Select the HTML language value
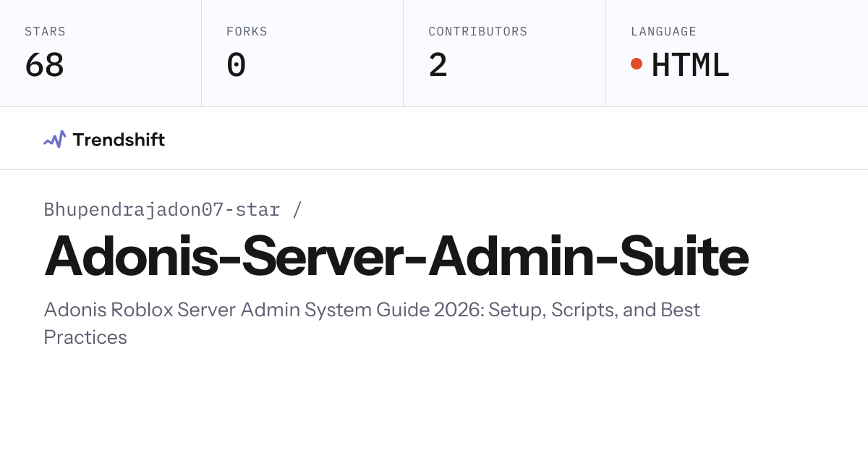The image size is (868, 456). coord(690,64)
